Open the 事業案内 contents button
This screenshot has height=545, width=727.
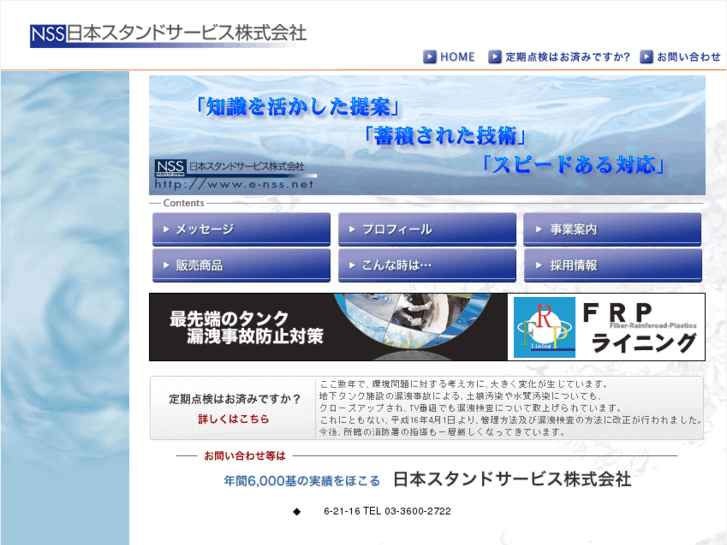pyautogui.click(x=612, y=229)
